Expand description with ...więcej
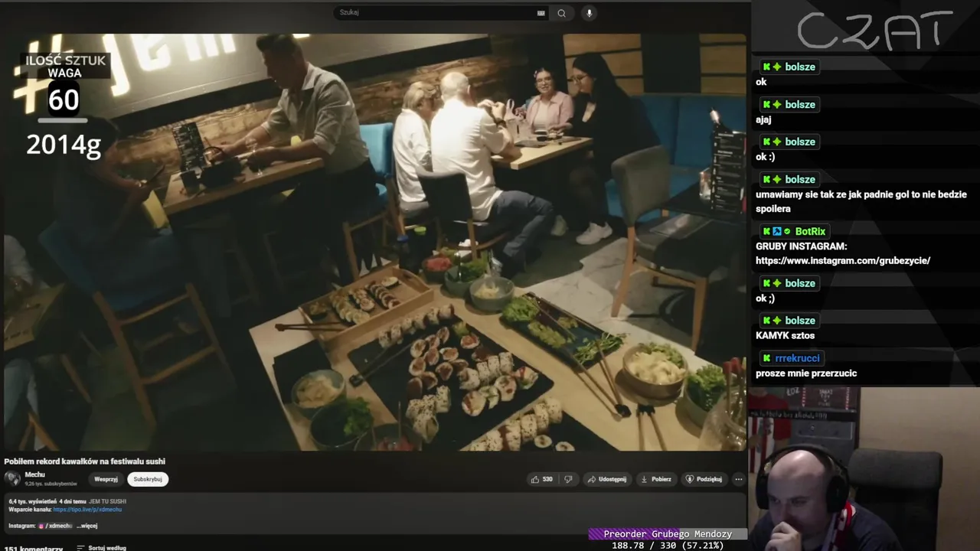 coord(87,526)
